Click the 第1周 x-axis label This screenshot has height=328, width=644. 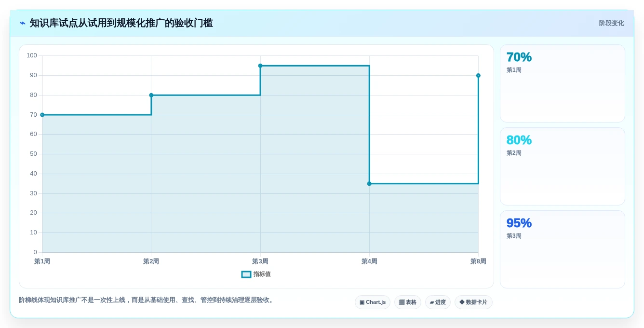[x=42, y=261]
